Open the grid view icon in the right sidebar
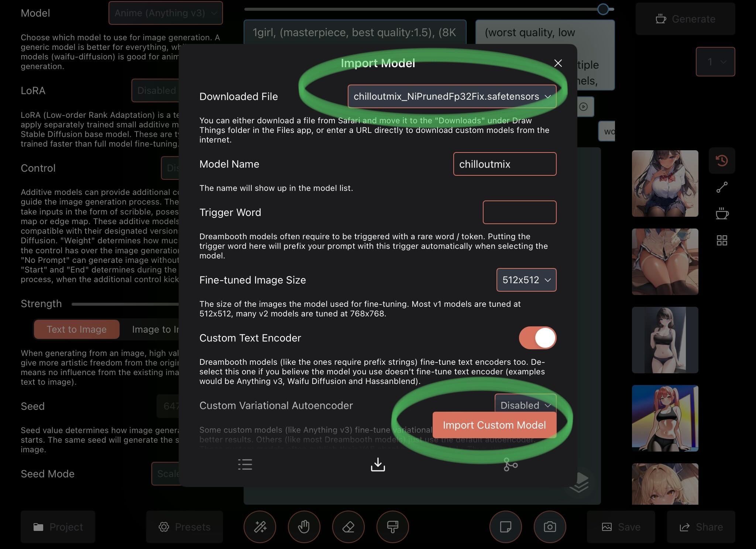This screenshot has width=756, height=549. tap(722, 241)
